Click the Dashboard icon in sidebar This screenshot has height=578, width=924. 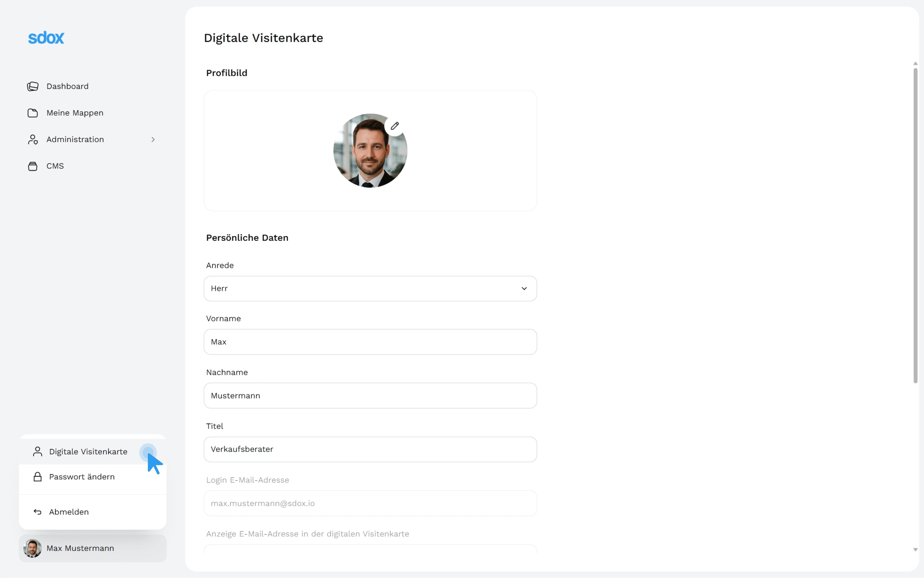click(33, 87)
